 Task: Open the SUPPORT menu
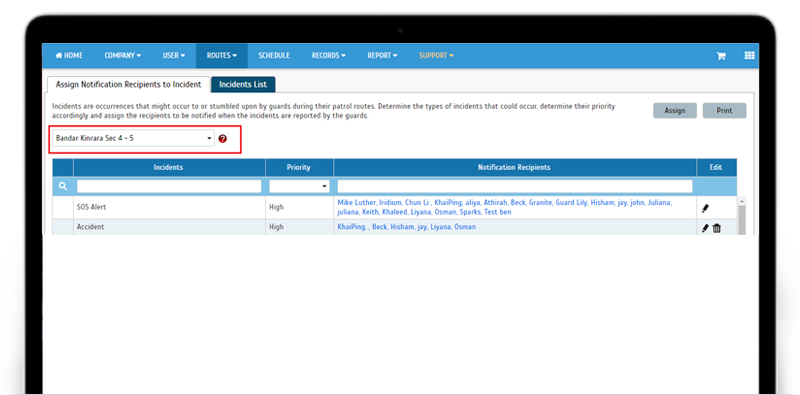(436, 56)
